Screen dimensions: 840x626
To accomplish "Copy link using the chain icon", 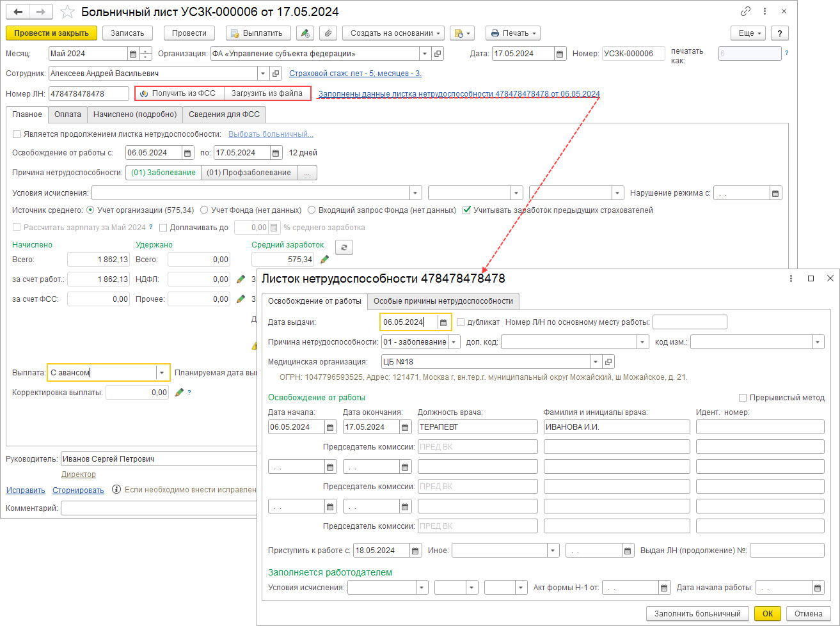I will click(746, 12).
